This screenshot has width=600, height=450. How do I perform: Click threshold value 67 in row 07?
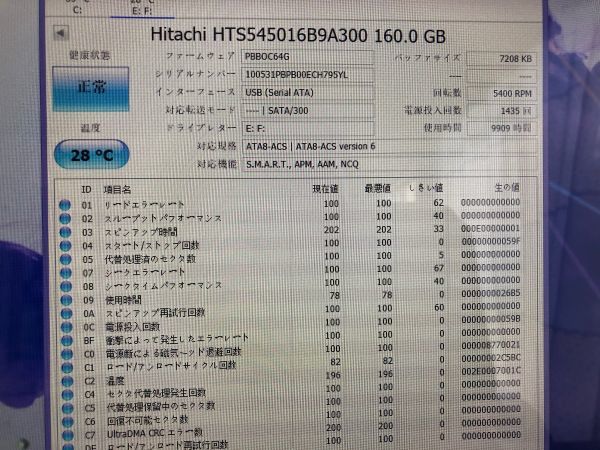[x=439, y=268]
